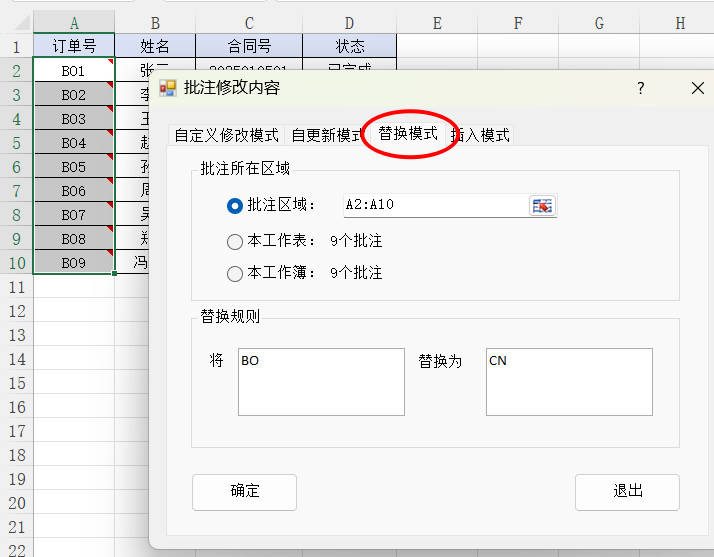Switch to the 自定义修改模式 tab
This screenshot has height=557, width=714.
226,135
